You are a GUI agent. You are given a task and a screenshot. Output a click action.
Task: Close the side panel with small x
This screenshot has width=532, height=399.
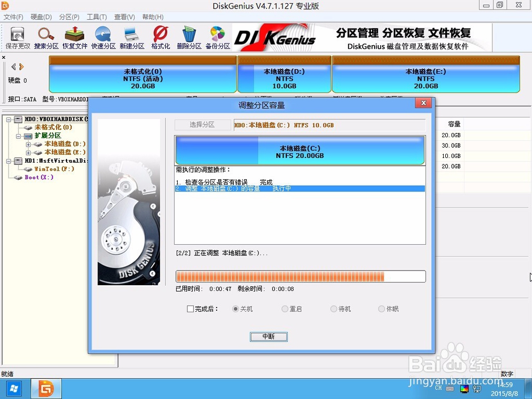[x=4, y=57]
